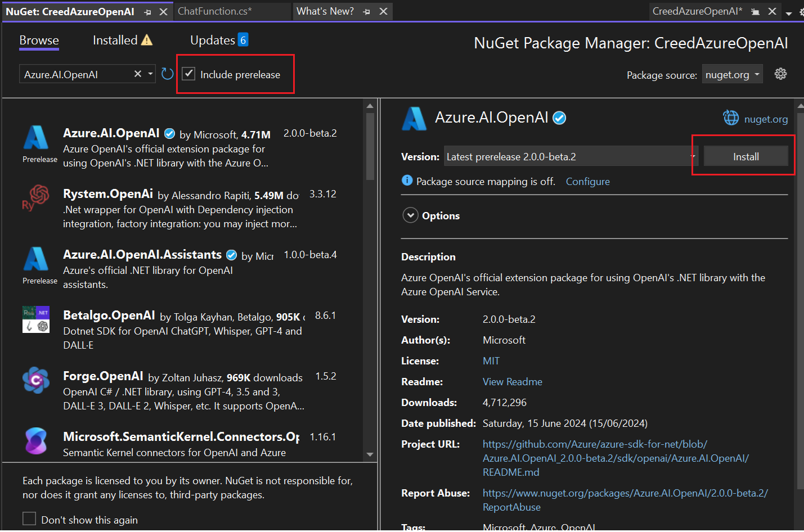Select the Rystem.OpenAi package title
Viewport: 804px width, 532px height.
pos(108,194)
